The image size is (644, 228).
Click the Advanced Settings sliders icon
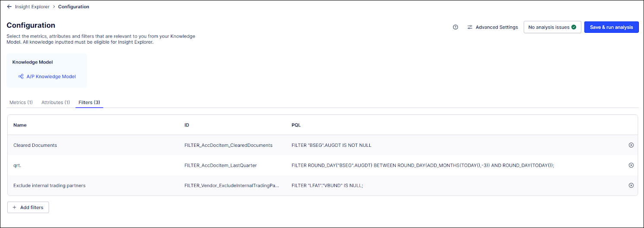(470, 27)
